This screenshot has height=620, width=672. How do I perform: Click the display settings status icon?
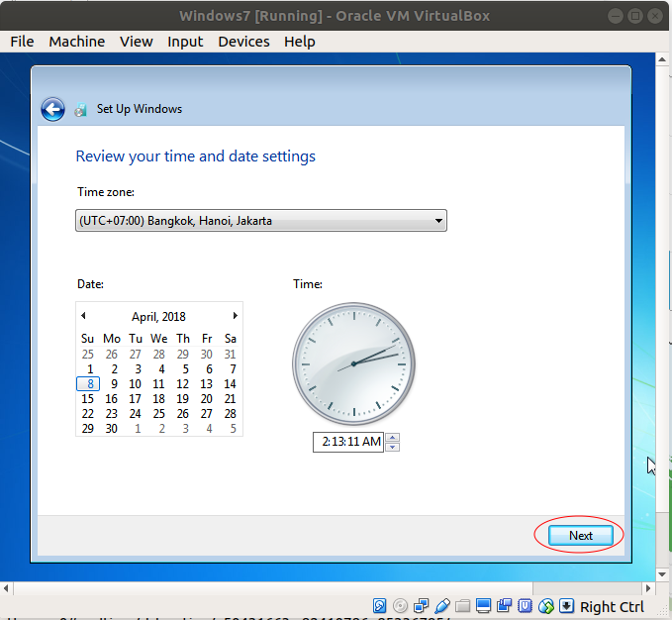pos(483,606)
